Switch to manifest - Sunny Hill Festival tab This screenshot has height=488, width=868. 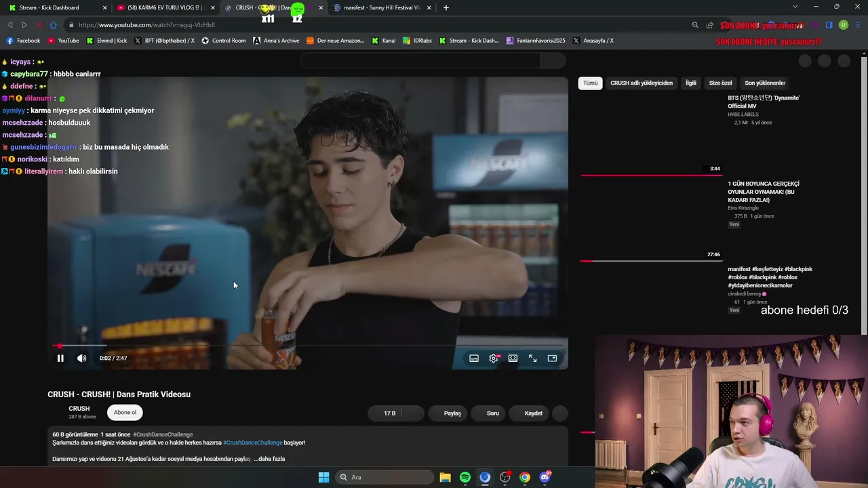click(x=382, y=7)
